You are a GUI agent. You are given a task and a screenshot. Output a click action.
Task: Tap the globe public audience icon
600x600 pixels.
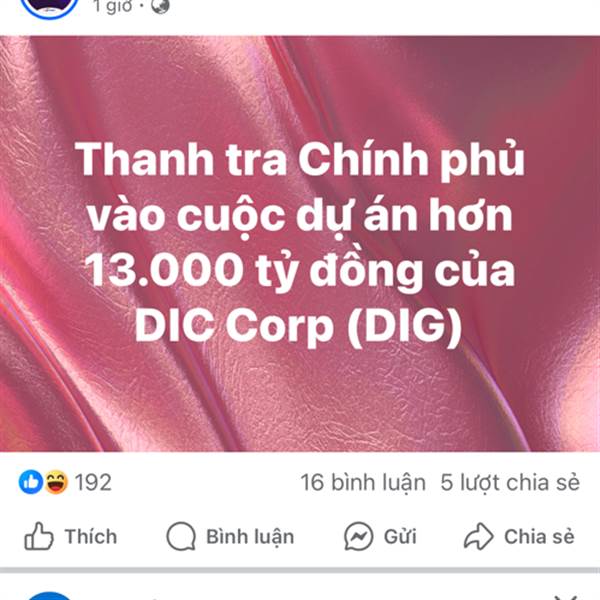tap(160, 6)
